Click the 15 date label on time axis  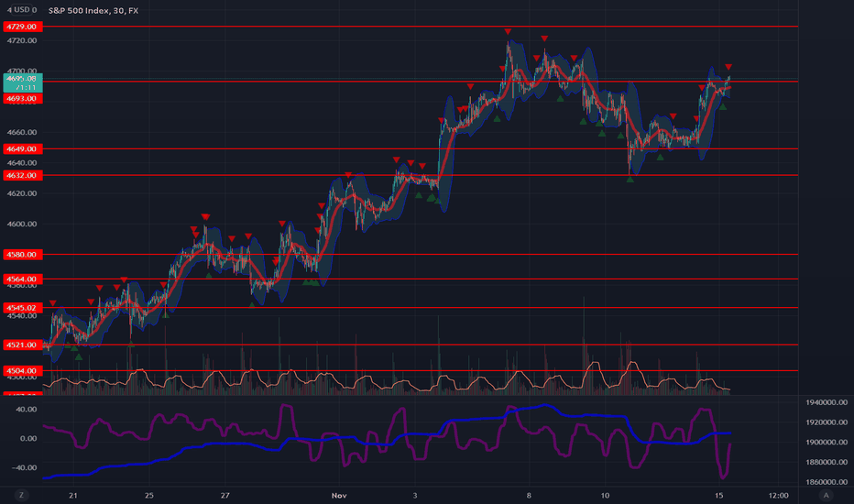click(x=719, y=495)
